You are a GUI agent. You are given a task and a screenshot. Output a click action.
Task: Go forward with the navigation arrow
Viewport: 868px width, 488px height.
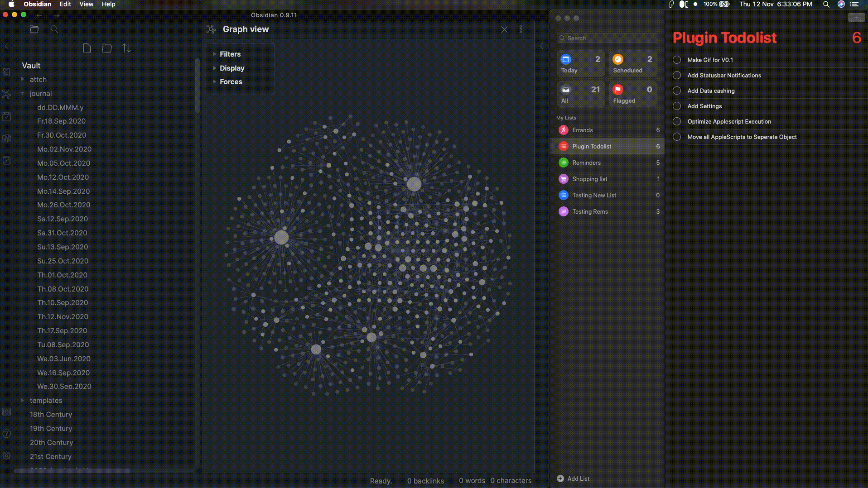(57, 15)
